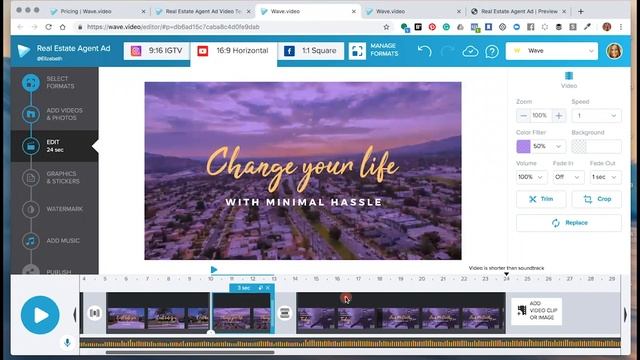This screenshot has width=640, height=360.
Task: Click the Manage Formats frame icon
Action: point(357,51)
